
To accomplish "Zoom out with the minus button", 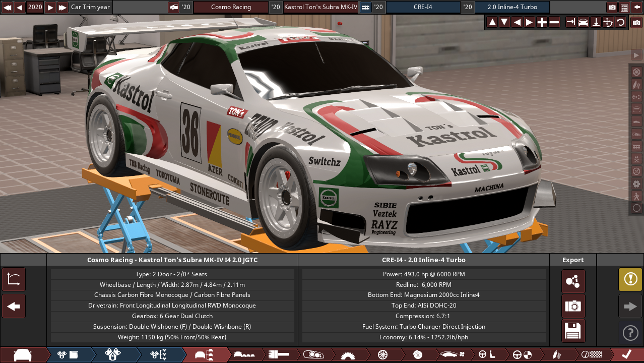I will point(554,22).
